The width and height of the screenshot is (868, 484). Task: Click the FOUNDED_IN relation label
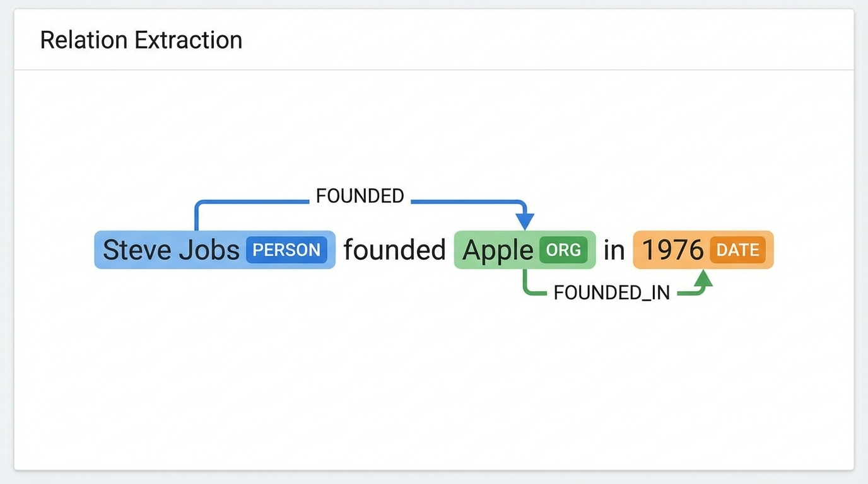pyautogui.click(x=611, y=292)
